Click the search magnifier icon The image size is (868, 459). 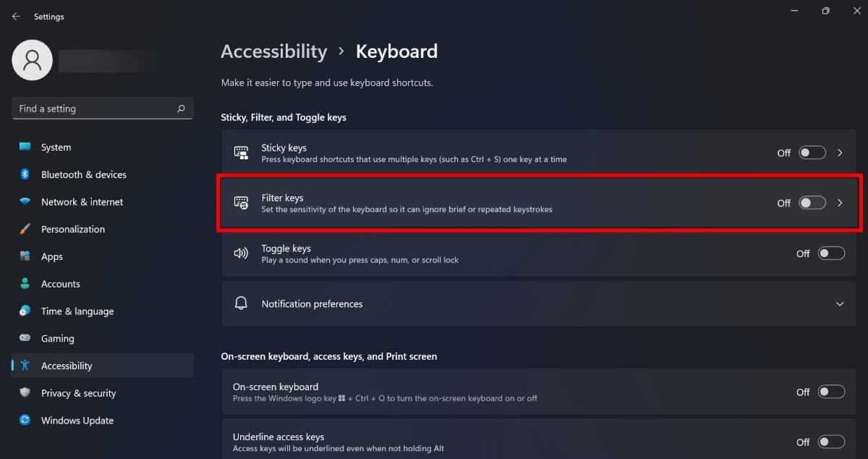click(x=181, y=109)
